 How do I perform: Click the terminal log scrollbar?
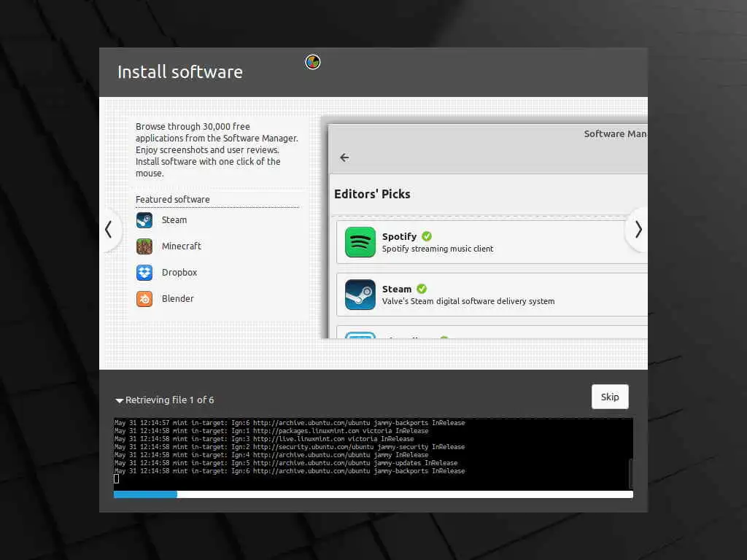pos(631,472)
